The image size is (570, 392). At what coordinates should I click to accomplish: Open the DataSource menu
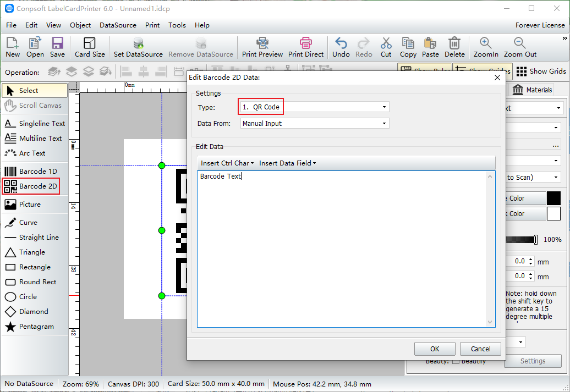[x=118, y=25]
